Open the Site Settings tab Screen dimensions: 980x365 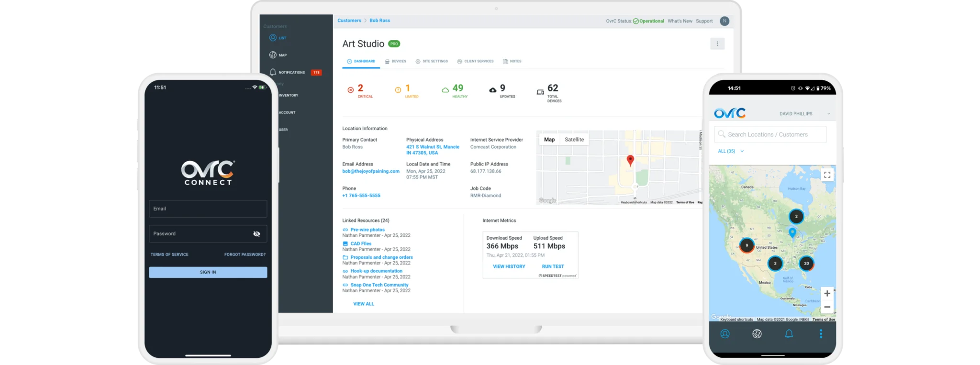tap(432, 61)
